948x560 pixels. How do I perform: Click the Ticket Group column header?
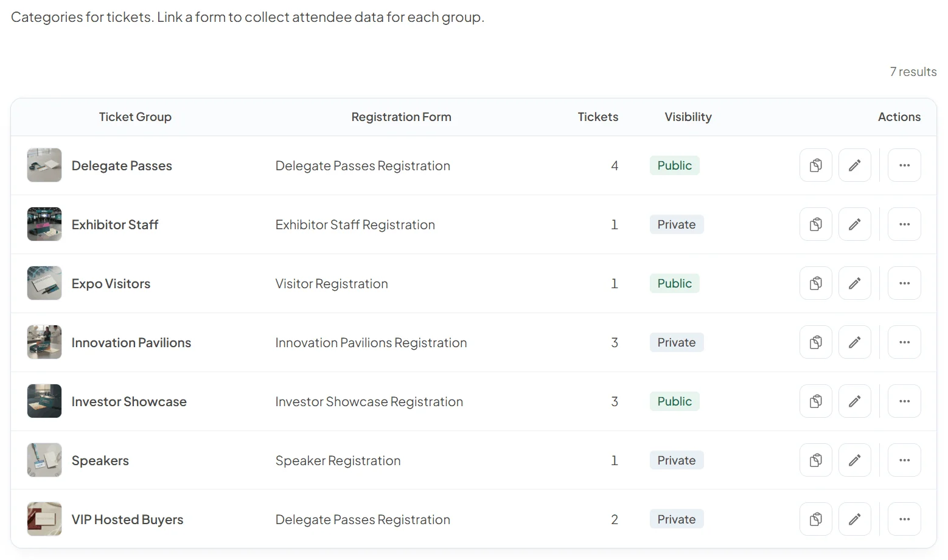135,117
